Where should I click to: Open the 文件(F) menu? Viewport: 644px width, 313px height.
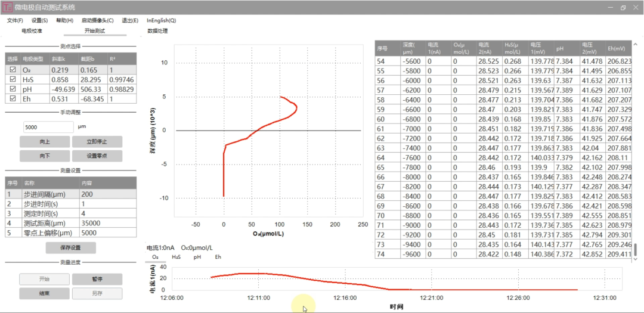click(15, 20)
